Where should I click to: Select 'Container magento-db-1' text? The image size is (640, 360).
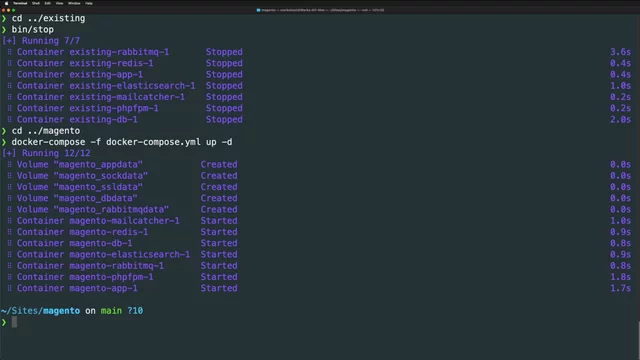point(74,243)
